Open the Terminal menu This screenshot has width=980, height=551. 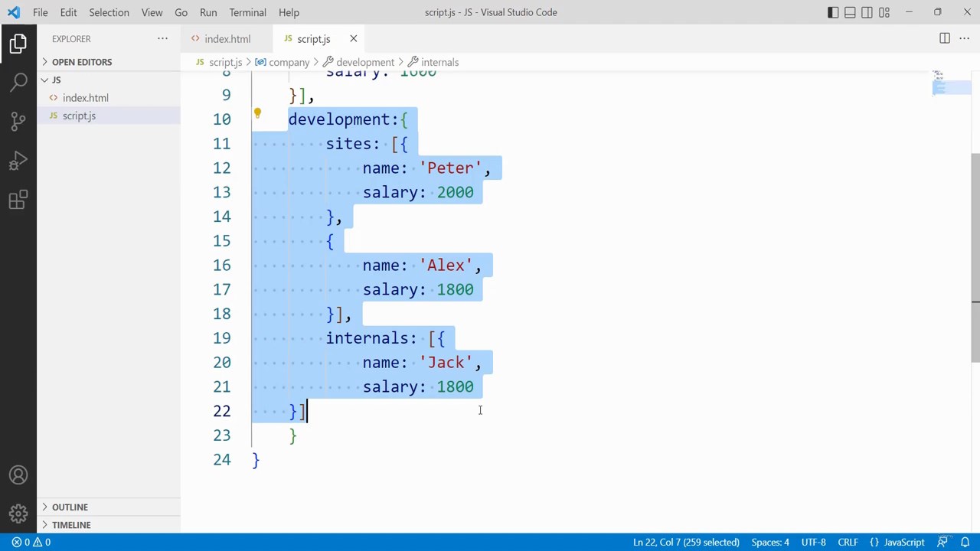[x=247, y=12]
